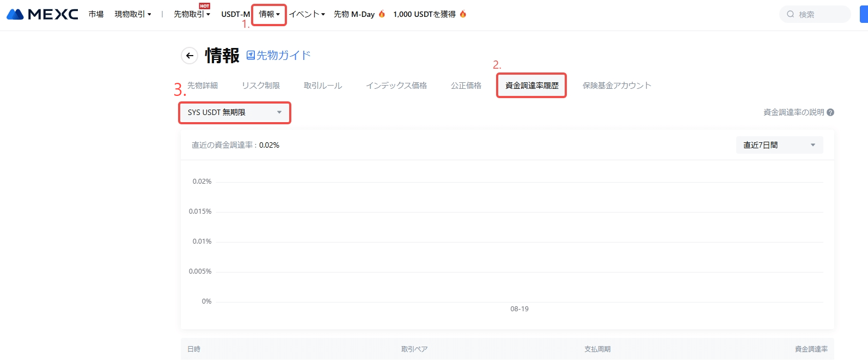Click the search magnifier icon
The height and width of the screenshot is (363, 868).
(790, 14)
